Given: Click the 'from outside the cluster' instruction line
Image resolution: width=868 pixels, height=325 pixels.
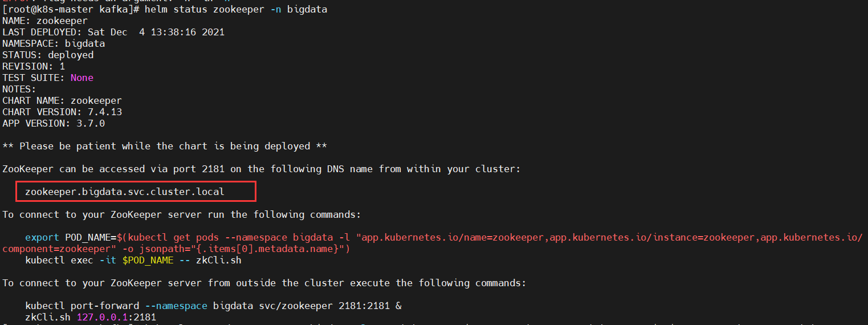Looking at the screenshot, I should click(264, 283).
